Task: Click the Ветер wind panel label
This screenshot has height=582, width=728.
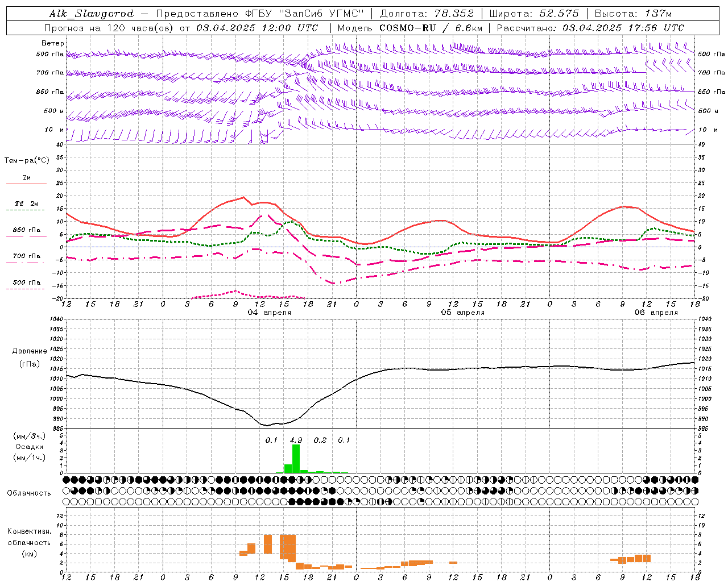Action: pyautogui.click(x=53, y=43)
